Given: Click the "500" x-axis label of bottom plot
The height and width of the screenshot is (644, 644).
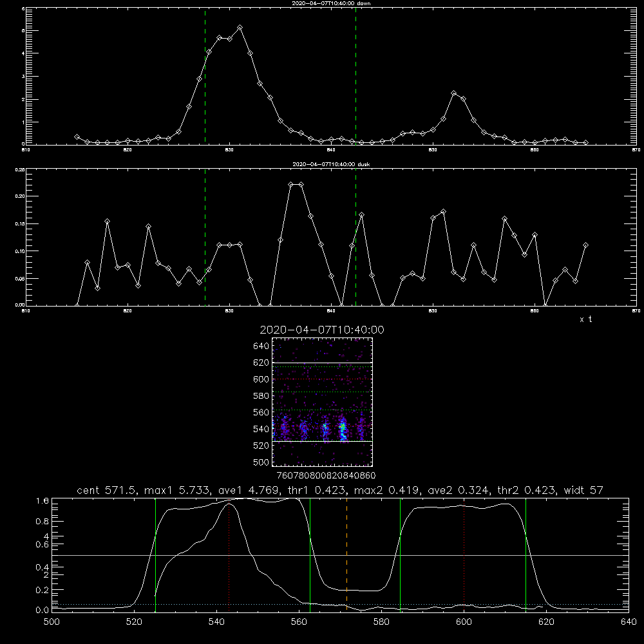Looking at the screenshot, I should (x=52, y=621).
